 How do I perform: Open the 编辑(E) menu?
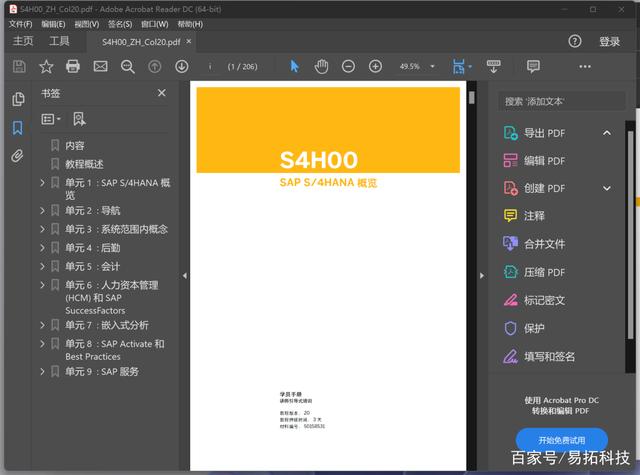53,24
